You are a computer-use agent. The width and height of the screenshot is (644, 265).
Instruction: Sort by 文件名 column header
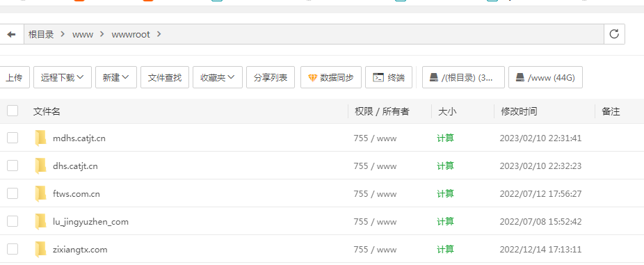coord(47,111)
